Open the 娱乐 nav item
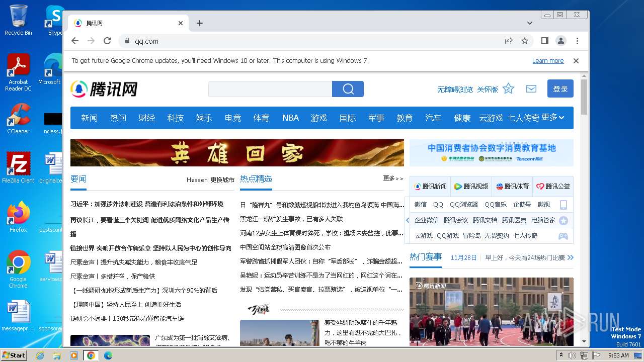Screen dimensions: 644x362 click(204, 118)
